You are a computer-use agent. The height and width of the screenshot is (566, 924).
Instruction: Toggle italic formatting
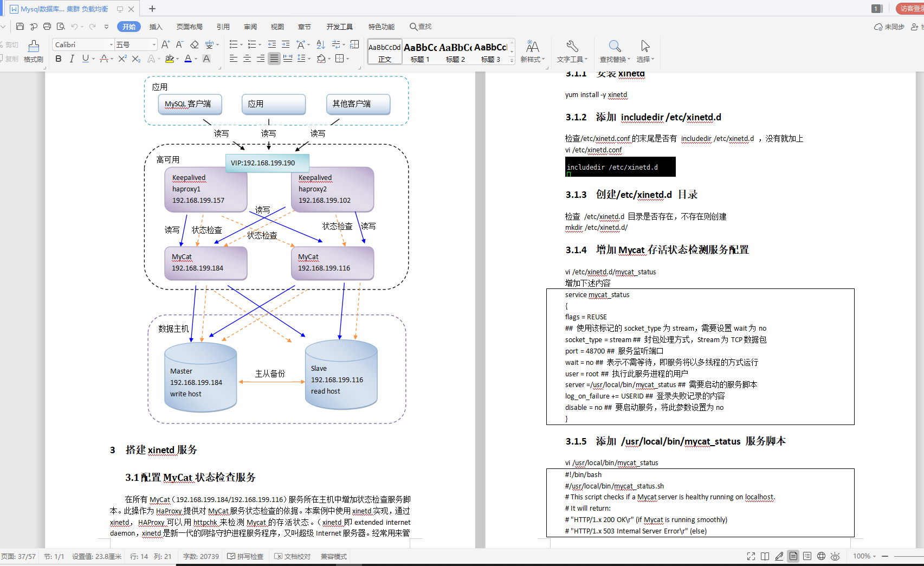(72, 59)
